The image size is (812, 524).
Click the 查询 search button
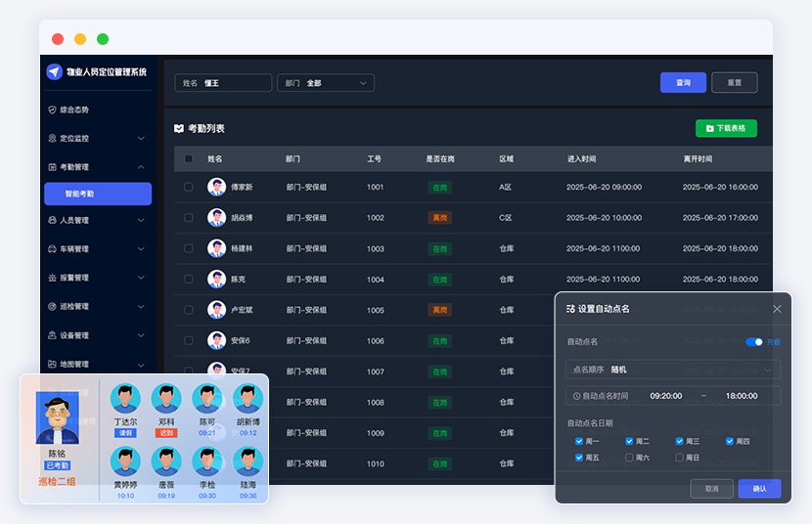(683, 83)
